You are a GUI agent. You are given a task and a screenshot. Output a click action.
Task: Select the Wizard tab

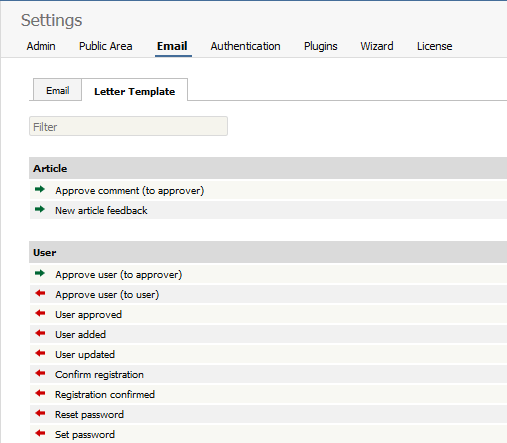(377, 46)
